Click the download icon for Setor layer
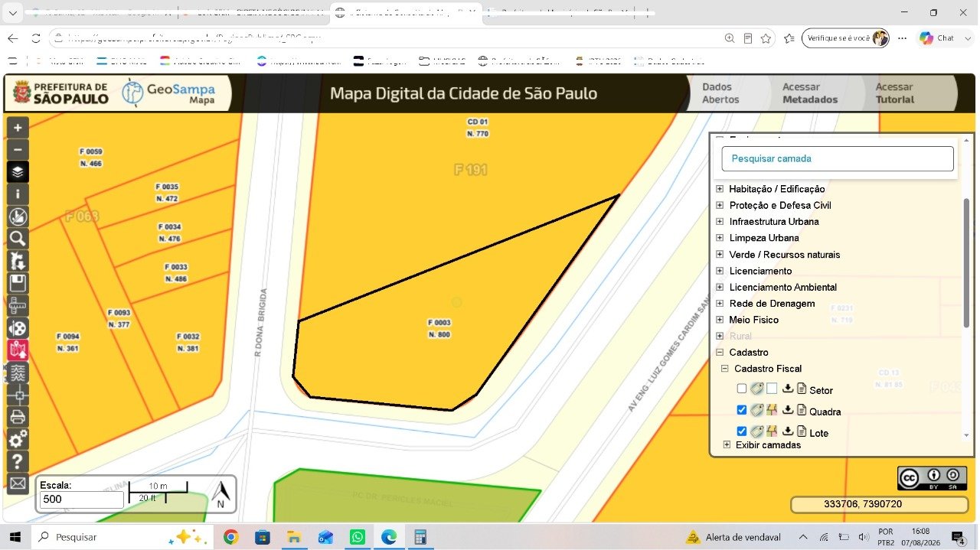 click(x=787, y=389)
